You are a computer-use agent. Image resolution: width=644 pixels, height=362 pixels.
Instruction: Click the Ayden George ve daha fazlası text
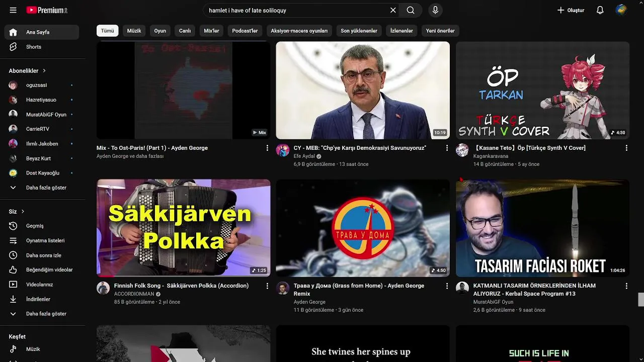pos(130,156)
